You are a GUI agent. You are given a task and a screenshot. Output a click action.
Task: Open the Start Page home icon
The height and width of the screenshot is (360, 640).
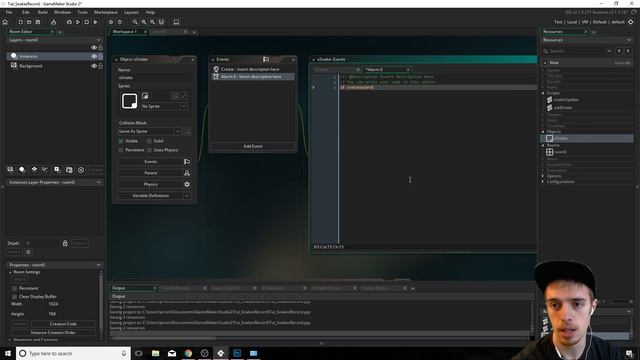tap(5, 22)
